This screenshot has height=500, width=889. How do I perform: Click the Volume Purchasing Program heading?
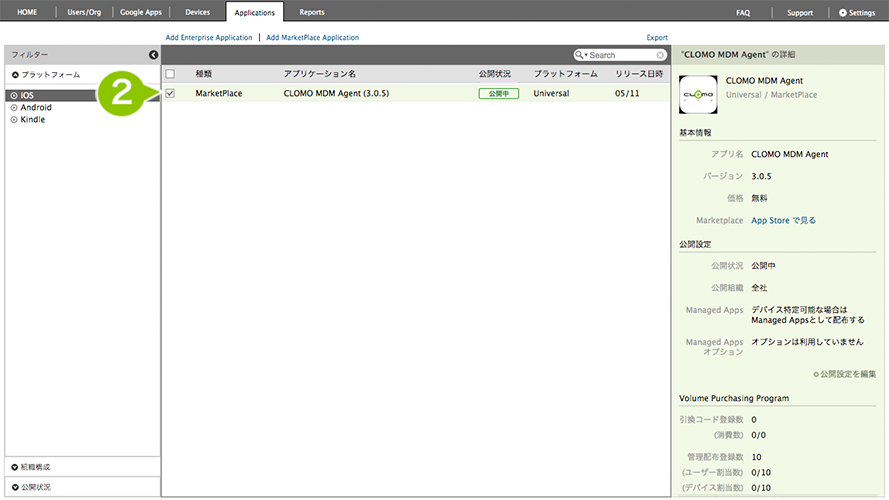734,399
